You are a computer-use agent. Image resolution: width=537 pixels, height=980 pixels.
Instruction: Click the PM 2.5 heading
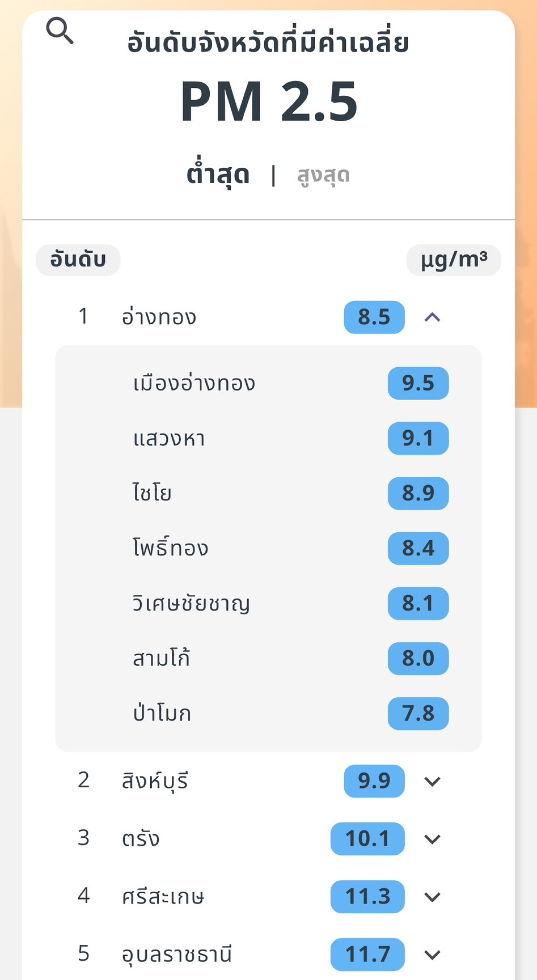269,102
